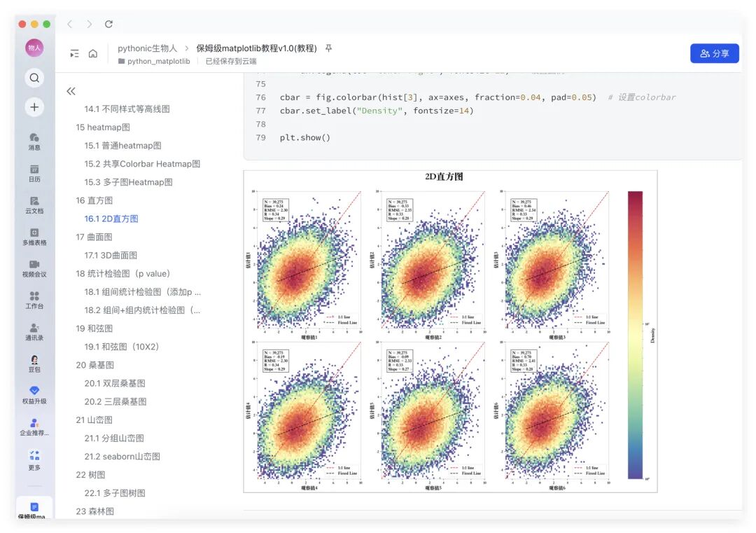Click 权益升级 upgrade icon
Viewport: 756px width, 533px height.
click(x=34, y=395)
